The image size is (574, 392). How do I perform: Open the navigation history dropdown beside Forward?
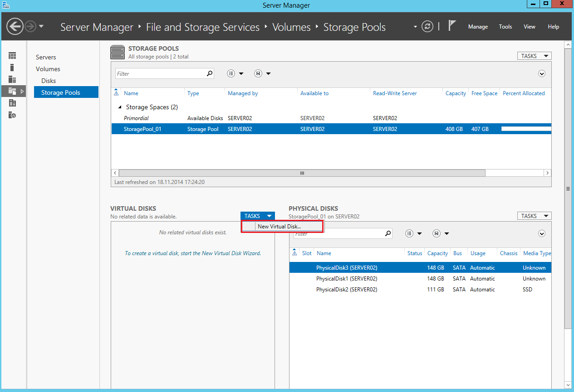[x=41, y=26]
